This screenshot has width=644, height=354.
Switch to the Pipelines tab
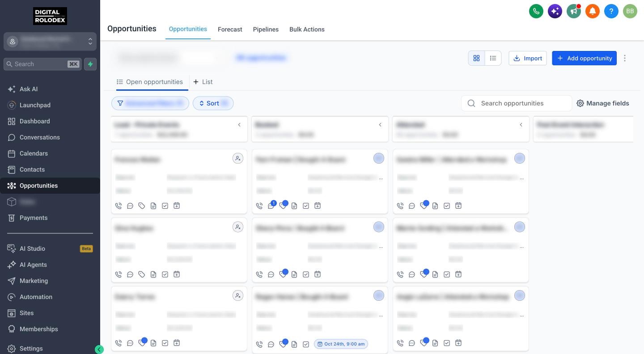(266, 29)
